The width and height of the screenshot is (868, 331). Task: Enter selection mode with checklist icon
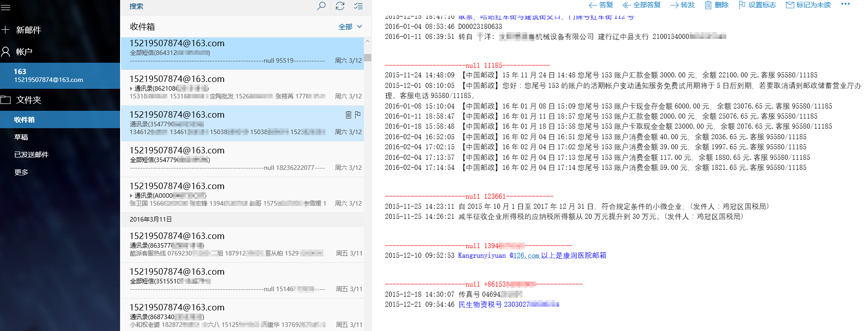(358, 6)
